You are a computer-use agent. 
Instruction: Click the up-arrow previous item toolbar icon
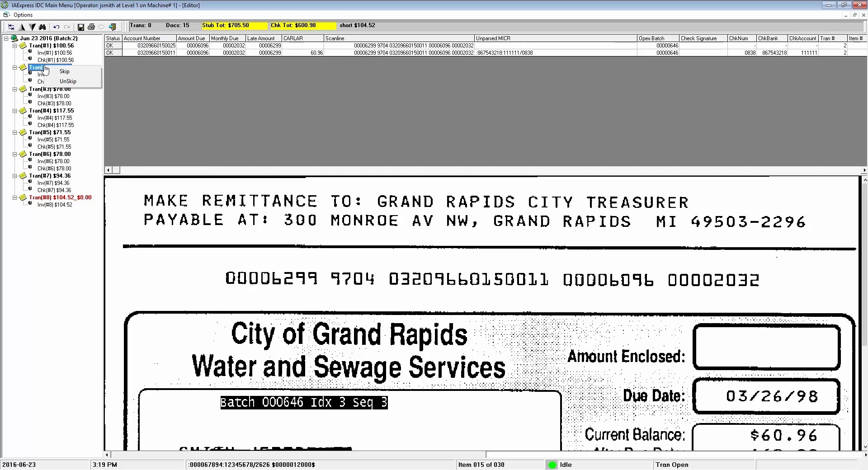(22, 27)
